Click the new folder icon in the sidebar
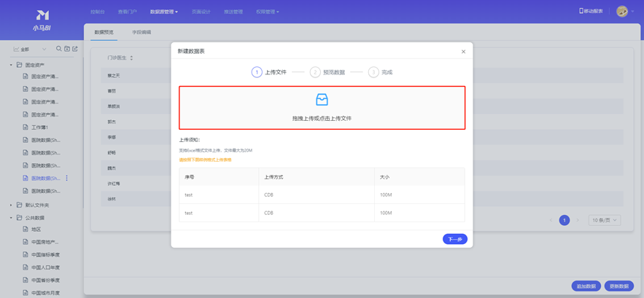644x298 pixels. coord(67,49)
